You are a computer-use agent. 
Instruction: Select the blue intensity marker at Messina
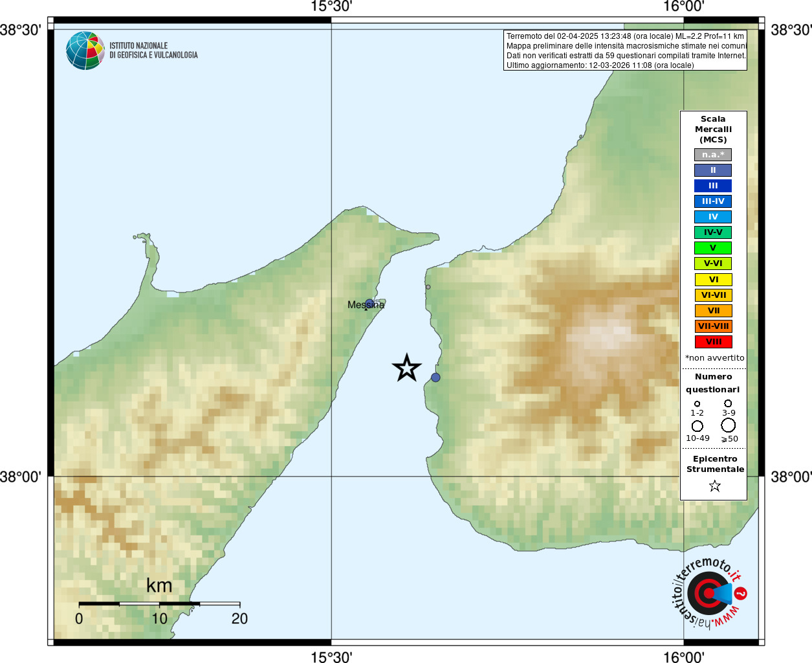(x=369, y=303)
